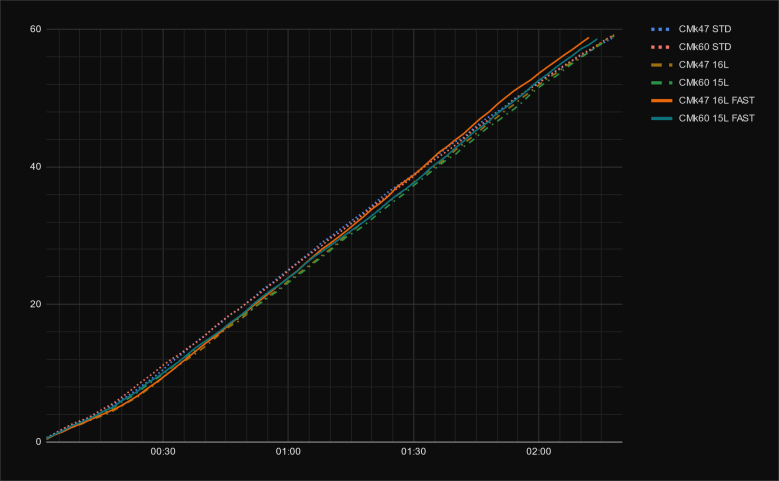Image resolution: width=779 pixels, height=481 pixels.
Task: Toggle the CMk47 STD legend label
Action: [703, 28]
